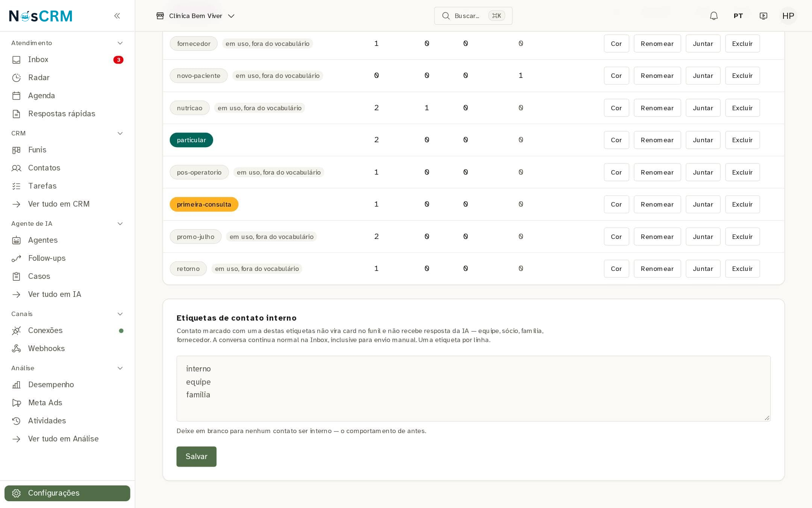Rename the fornecedor tag

click(657, 44)
